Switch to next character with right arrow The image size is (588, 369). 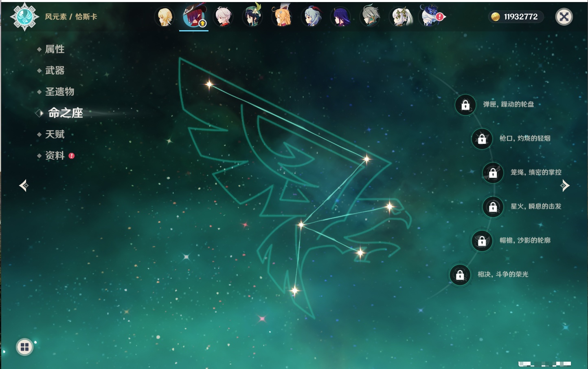pyautogui.click(x=565, y=186)
